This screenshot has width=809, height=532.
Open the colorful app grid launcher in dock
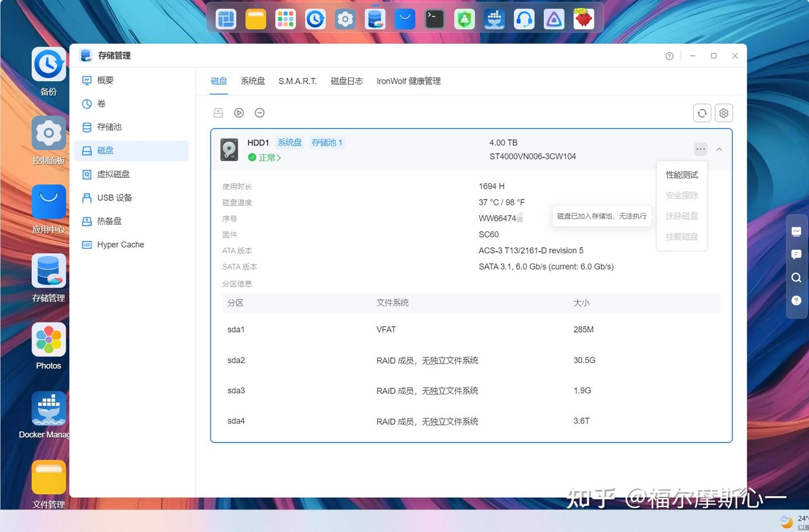(x=285, y=19)
